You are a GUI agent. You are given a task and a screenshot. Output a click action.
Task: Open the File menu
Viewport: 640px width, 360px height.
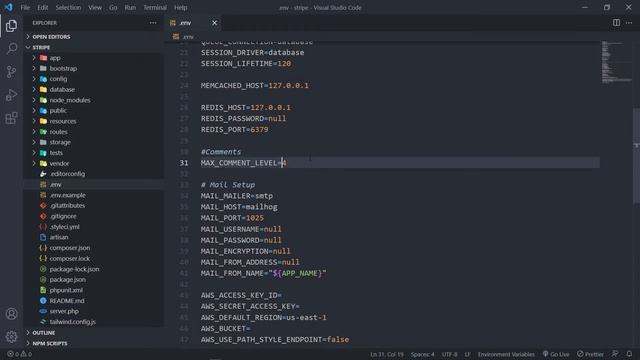(25, 7)
